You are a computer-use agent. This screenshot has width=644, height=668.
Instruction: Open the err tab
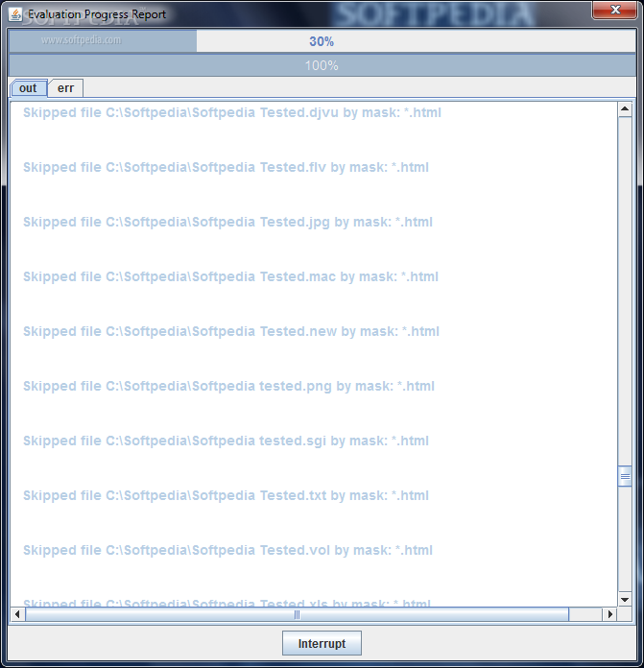[65, 88]
